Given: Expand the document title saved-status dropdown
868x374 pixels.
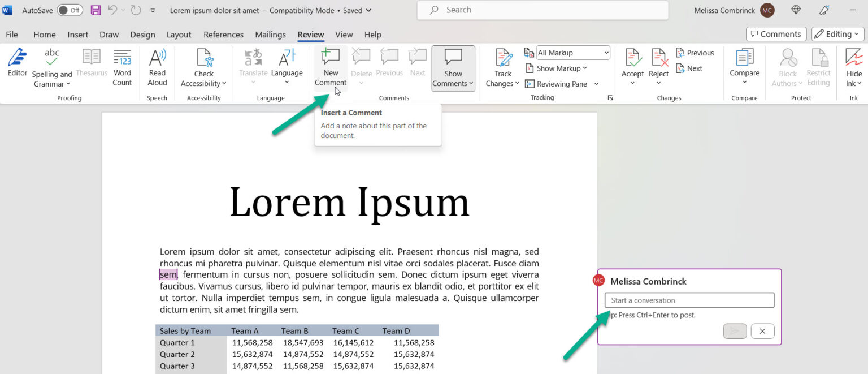Looking at the screenshot, I should (x=369, y=11).
